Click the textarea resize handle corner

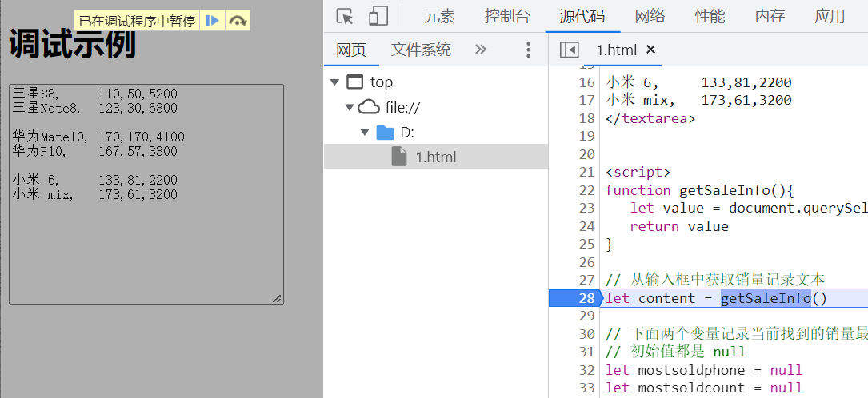278,299
